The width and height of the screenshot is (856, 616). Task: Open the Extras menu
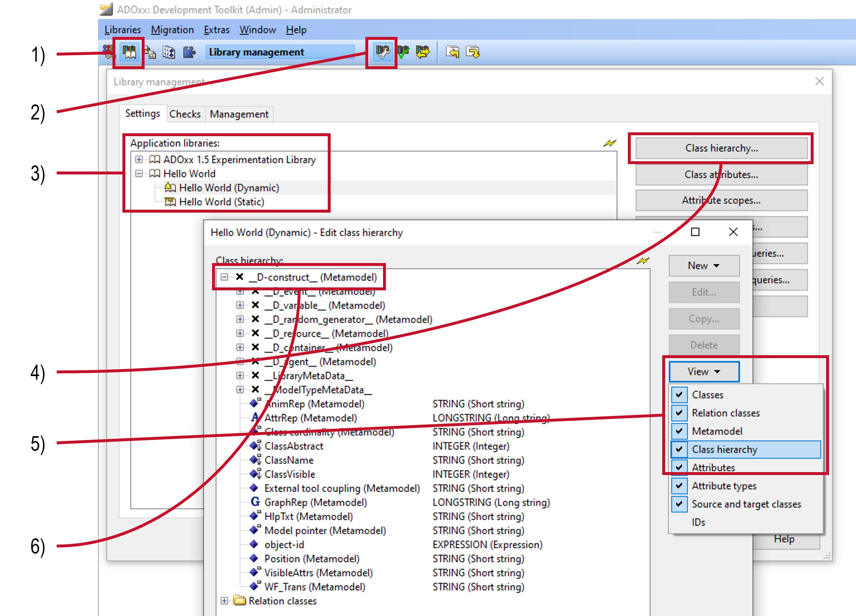click(x=217, y=30)
